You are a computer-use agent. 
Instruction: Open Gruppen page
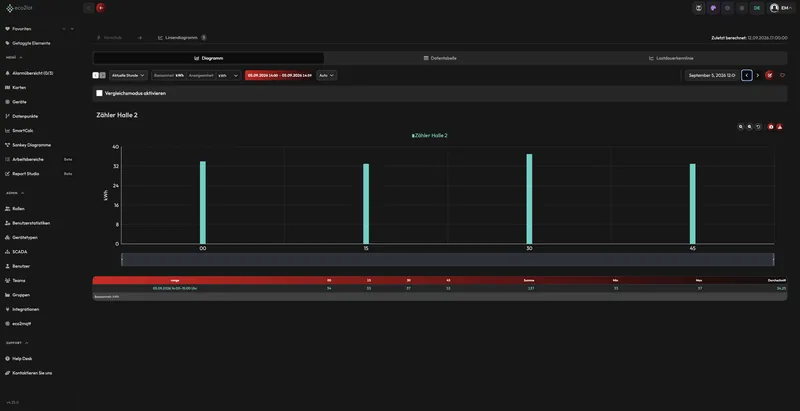click(17, 295)
